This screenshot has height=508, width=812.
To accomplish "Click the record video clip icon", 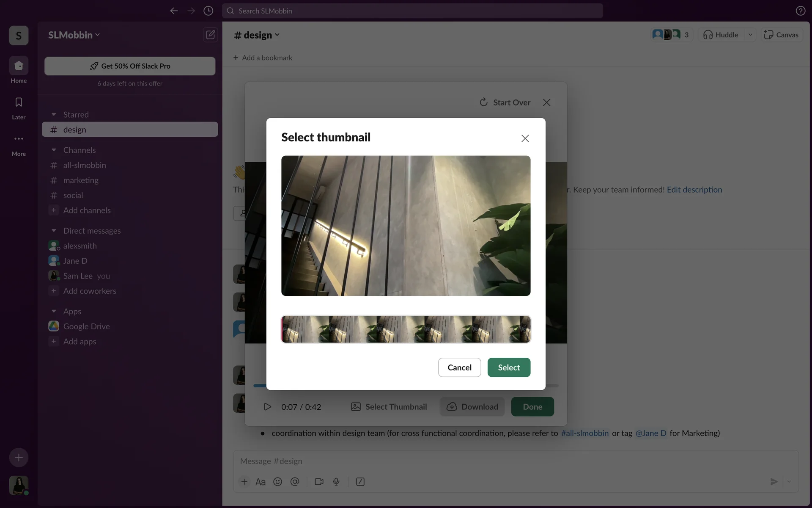I will (x=319, y=482).
